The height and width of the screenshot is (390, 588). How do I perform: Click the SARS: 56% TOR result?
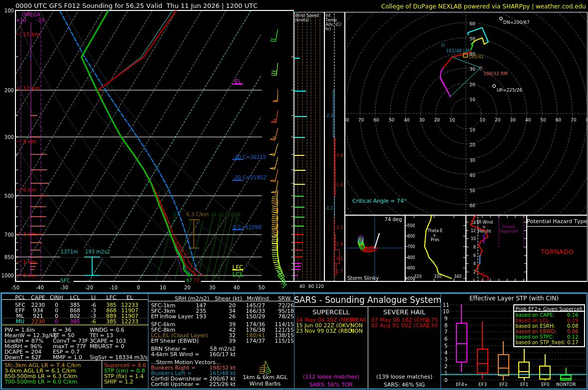tap(331, 385)
